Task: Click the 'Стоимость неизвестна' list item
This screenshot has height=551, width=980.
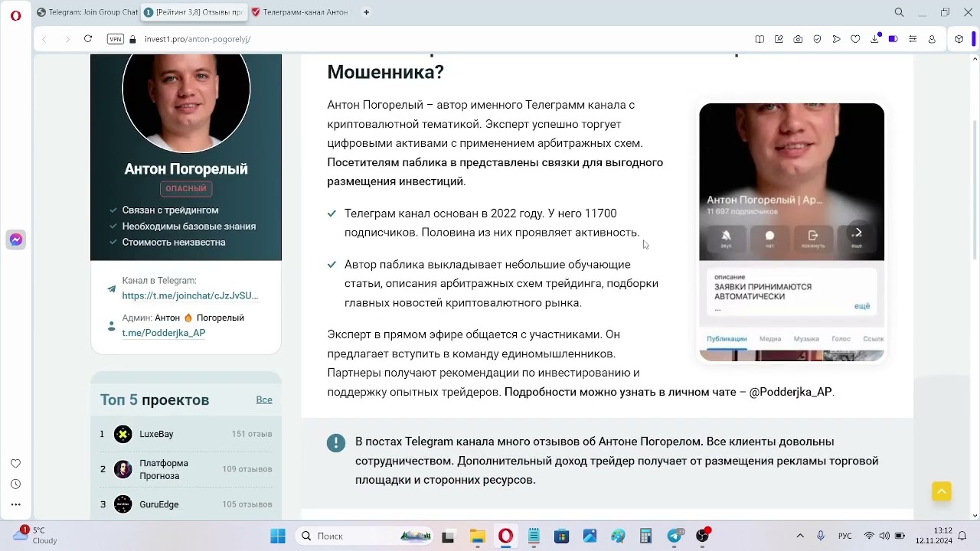Action: tap(174, 242)
